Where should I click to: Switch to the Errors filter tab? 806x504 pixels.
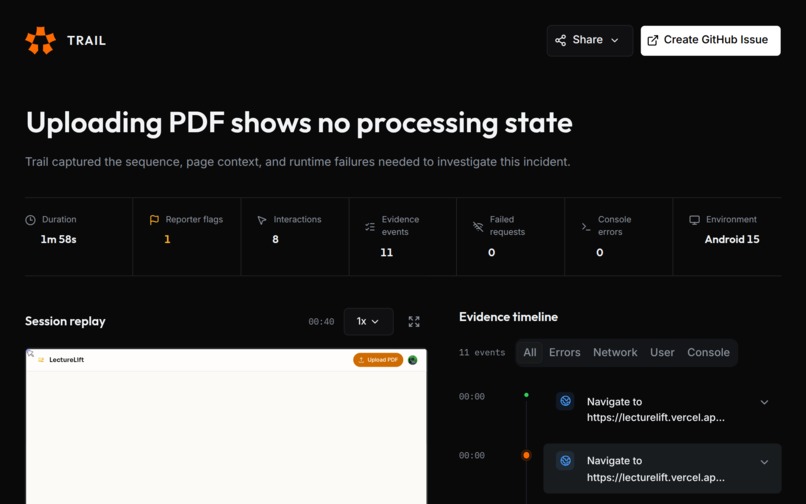pos(564,352)
